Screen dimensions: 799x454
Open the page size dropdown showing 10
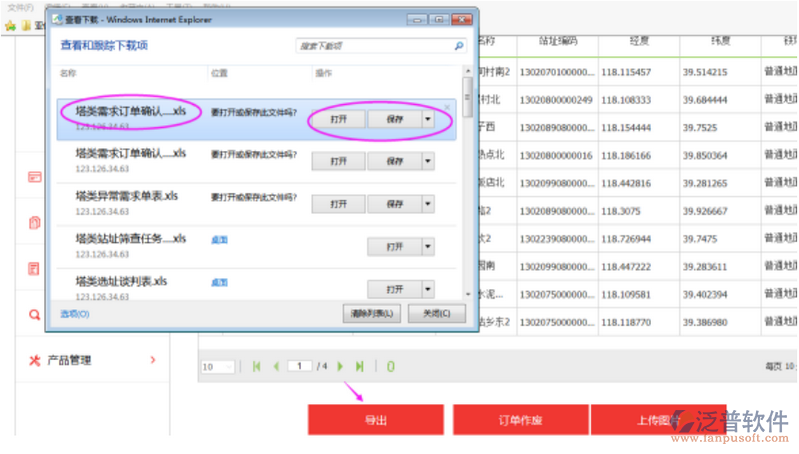218,367
